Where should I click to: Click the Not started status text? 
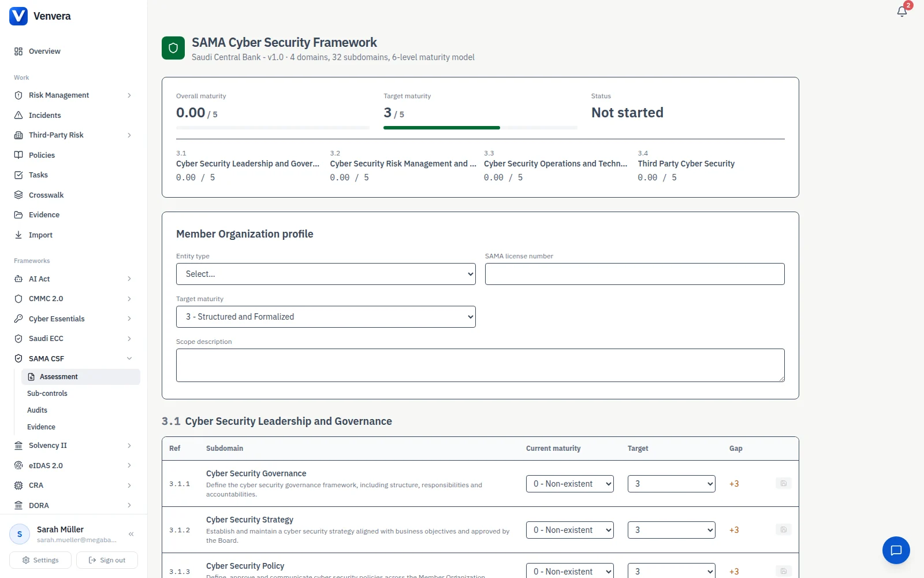(627, 113)
